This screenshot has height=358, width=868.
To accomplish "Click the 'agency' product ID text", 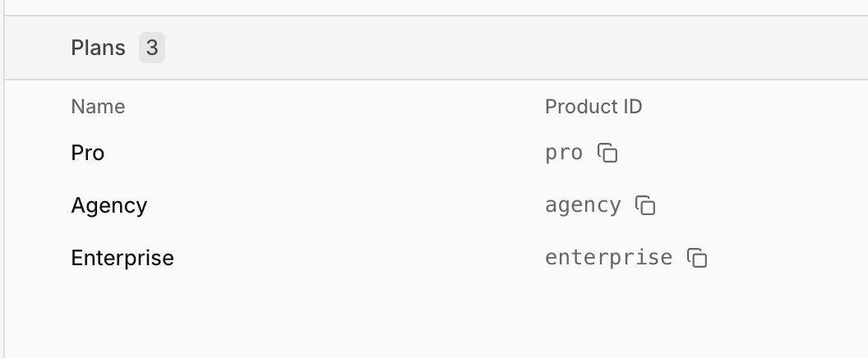I will pyautogui.click(x=583, y=205).
